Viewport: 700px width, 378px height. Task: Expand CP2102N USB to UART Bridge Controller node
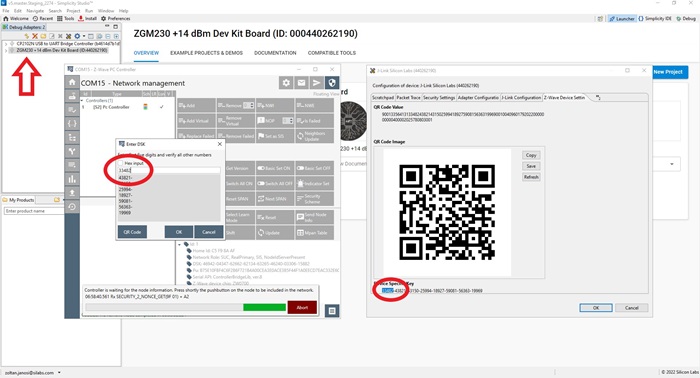click(x=6, y=44)
